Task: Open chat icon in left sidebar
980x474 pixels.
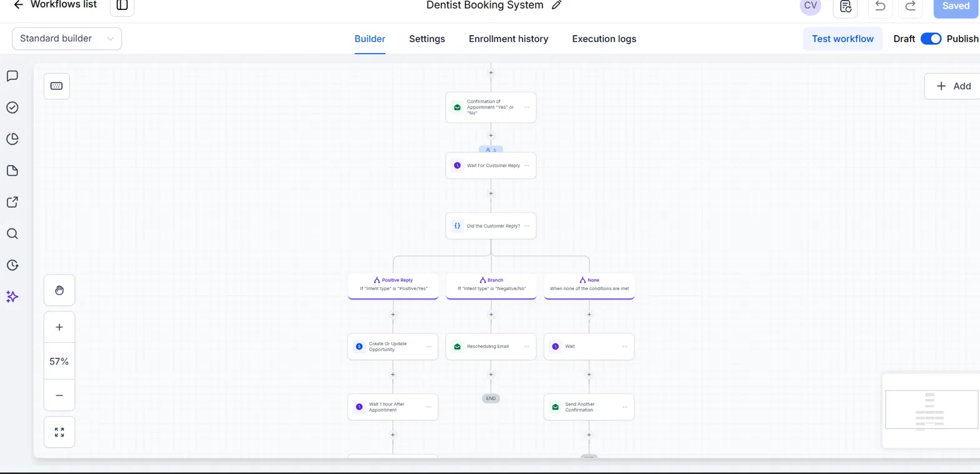Action: click(x=12, y=76)
